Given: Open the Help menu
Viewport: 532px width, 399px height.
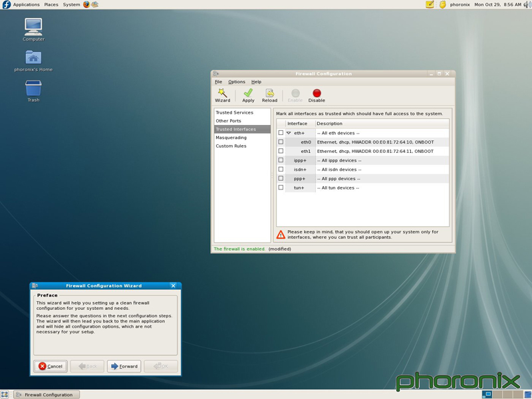Looking at the screenshot, I should [256, 82].
